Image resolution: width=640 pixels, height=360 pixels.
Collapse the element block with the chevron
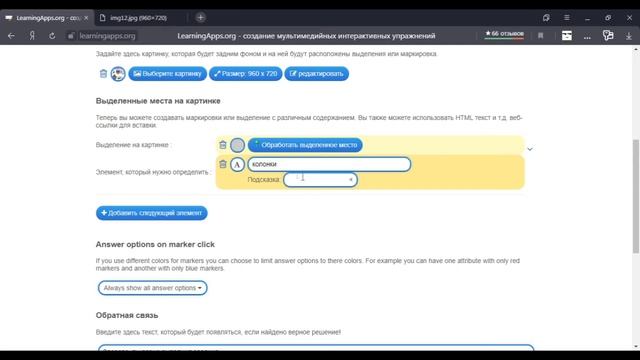coord(530,149)
